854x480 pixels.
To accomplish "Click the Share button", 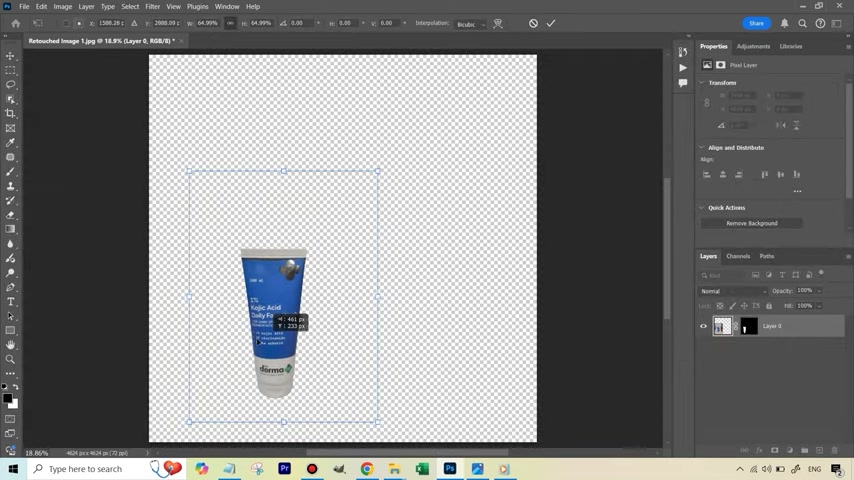I will tap(756, 23).
